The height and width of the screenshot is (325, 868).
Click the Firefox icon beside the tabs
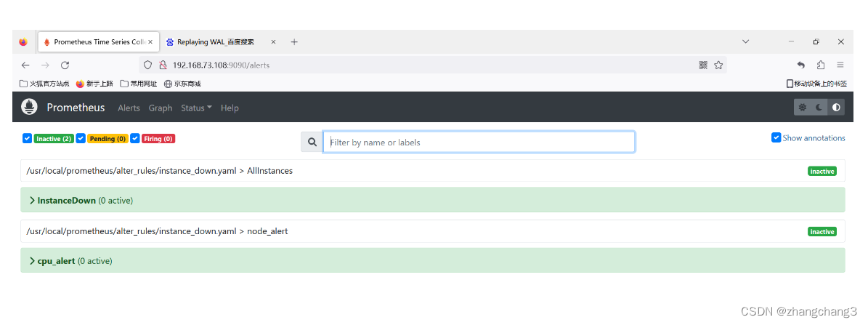click(23, 42)
